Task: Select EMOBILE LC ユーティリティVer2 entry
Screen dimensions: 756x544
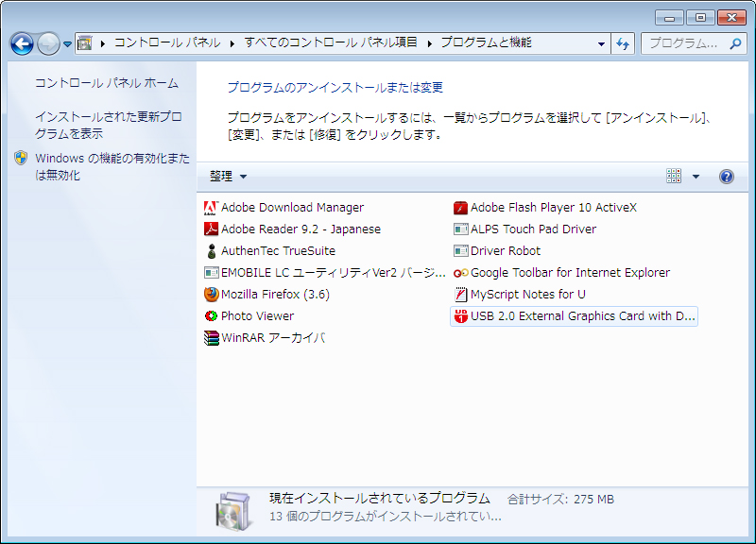Action: coord(324,273)
